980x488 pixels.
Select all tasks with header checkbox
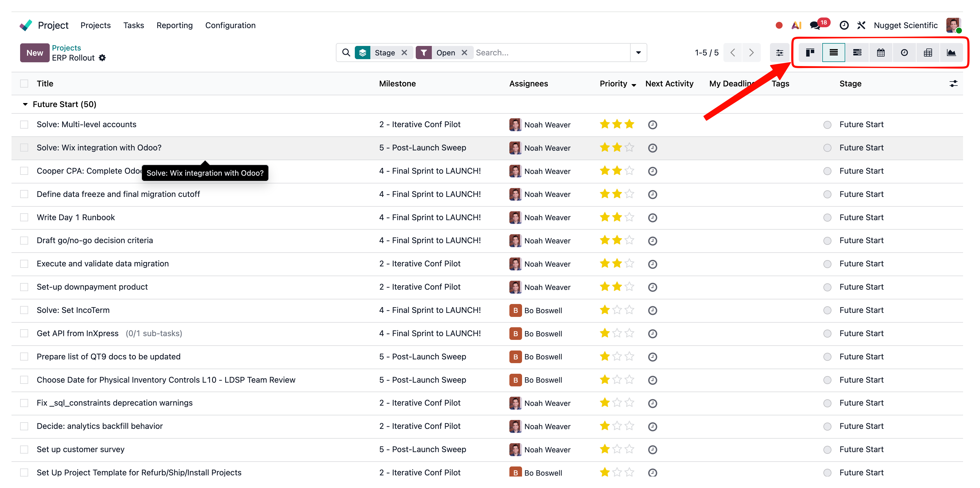click(x=24, y=84)
